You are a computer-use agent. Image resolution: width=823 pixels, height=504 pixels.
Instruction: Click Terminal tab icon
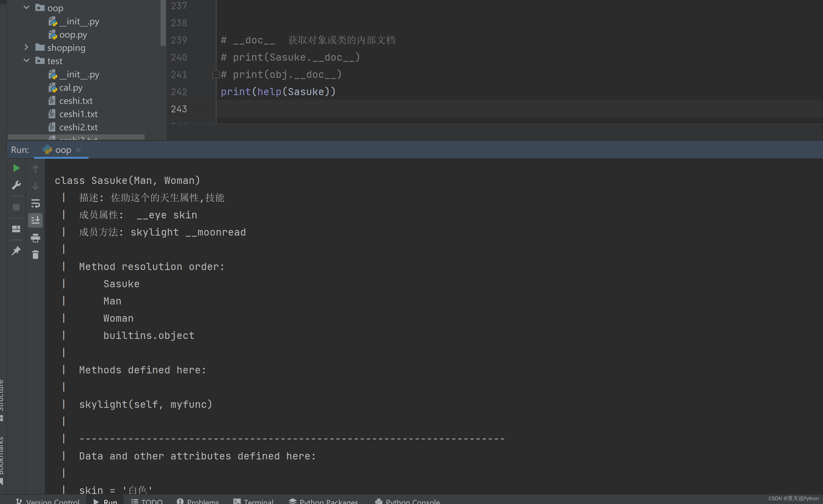point(237,501)
